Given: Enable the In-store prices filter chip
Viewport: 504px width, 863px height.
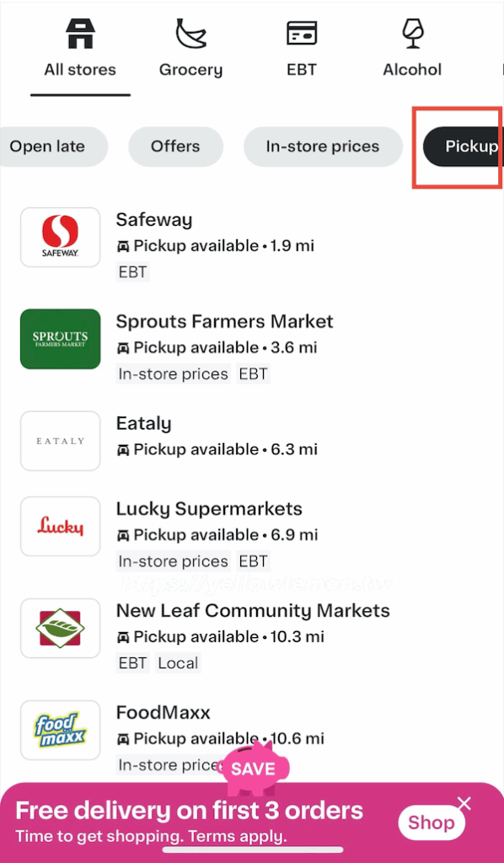Looking at the screenshot, I should tap(323, 147).
